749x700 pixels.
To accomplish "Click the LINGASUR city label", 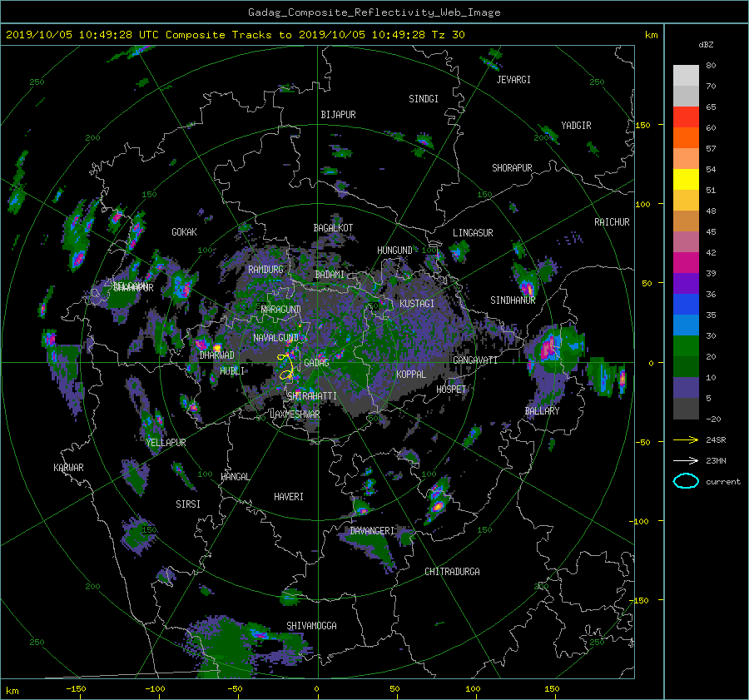I will pos(473,233).
